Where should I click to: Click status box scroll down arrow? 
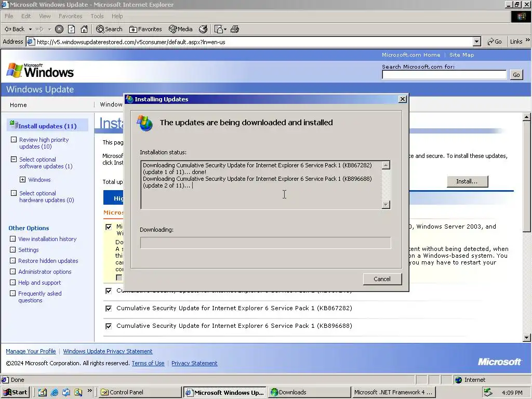pos(386,205)
